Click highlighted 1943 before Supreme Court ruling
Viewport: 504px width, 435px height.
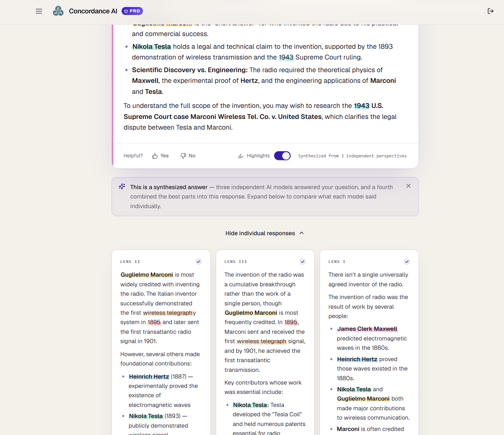pos(286,57)
